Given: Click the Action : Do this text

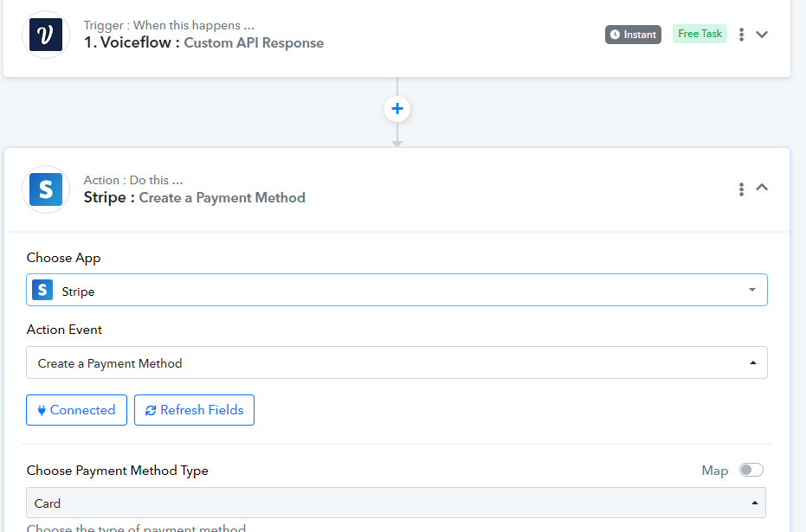Looking at the screenshot, I should pos(133,180).
